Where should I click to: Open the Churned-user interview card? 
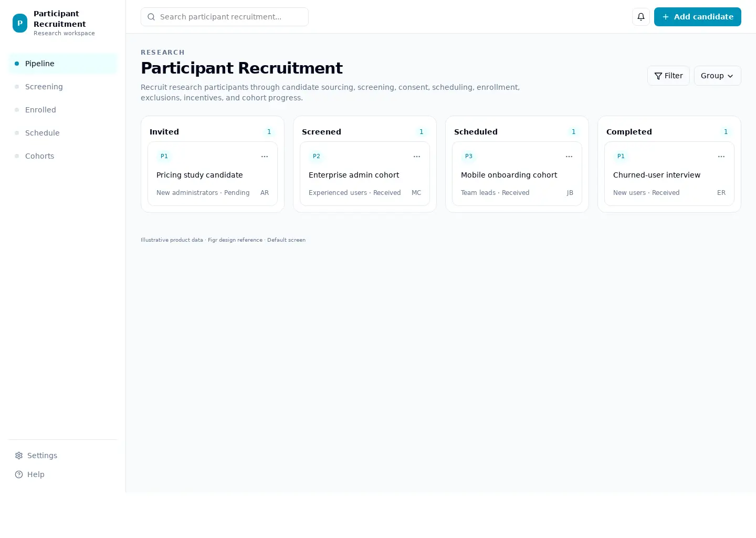click(x=669, y=173)
